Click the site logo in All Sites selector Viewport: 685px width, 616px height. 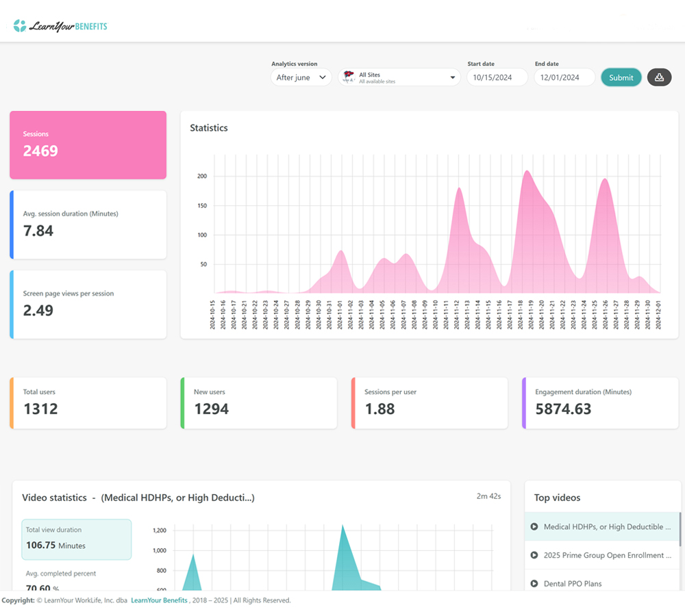tap(349, 77)
